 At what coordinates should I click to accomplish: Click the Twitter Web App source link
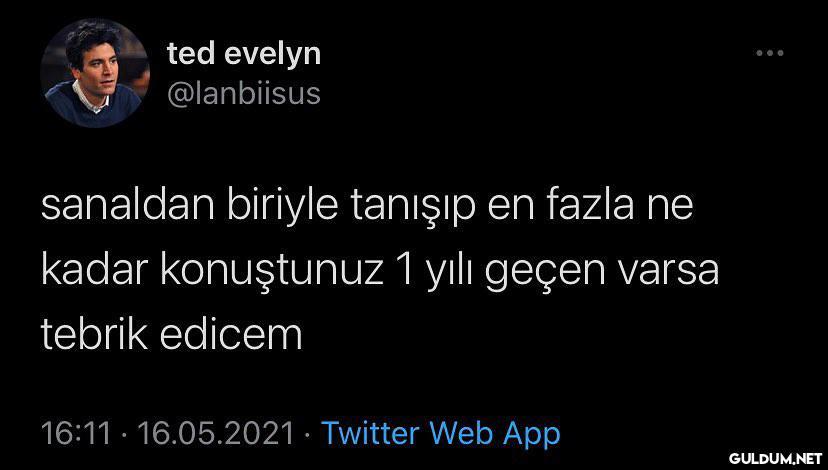click(x=440, y=434)
